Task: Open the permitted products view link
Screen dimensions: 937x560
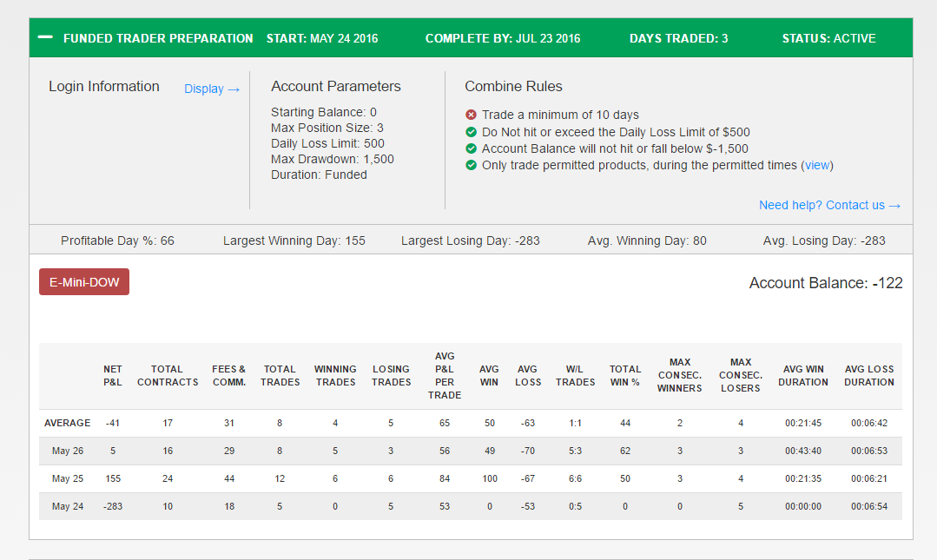Action: click(x=817, y=166)
